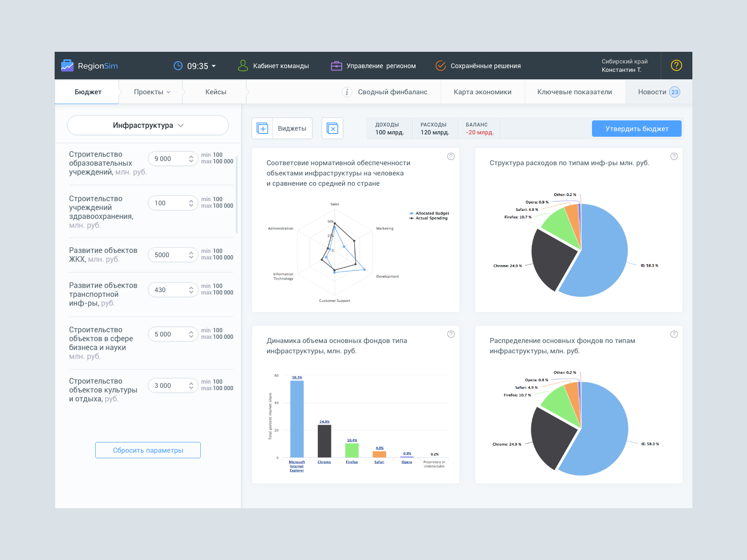Click the Microsoft Internet Explorer bar
The height and width of the screenshot is (560, 747).
(297, 419)
